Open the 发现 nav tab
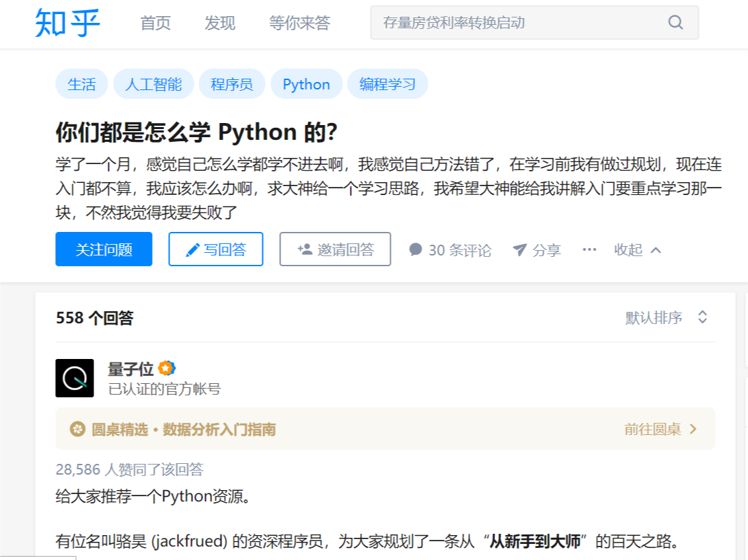The width and height of the screenshot is (748, 560). [220, 23]
